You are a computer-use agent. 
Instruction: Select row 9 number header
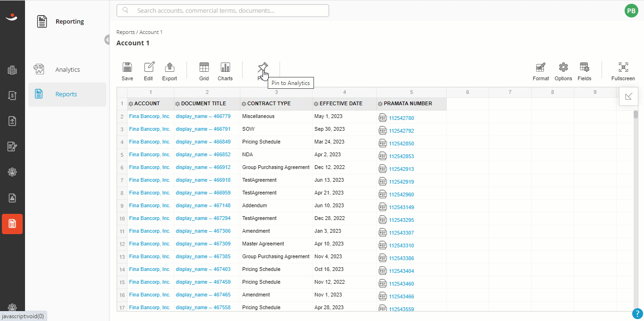pyautogui.click(x=122, y=205)
